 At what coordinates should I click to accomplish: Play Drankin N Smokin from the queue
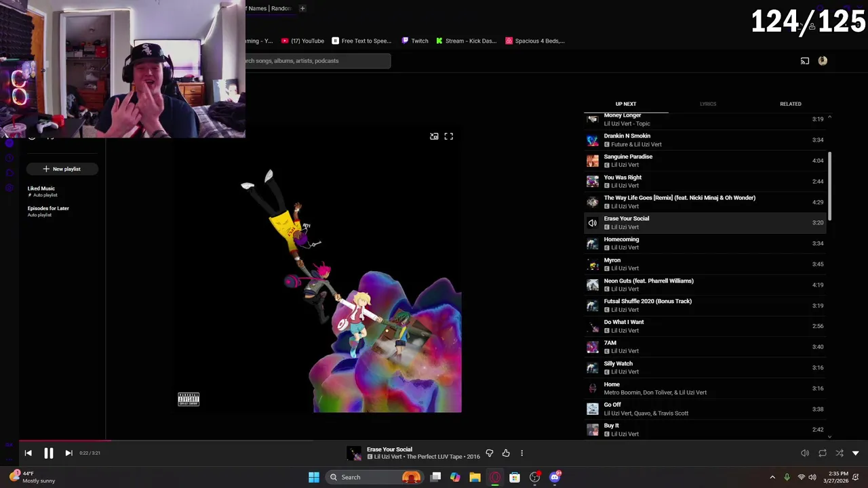pos(705,140)
